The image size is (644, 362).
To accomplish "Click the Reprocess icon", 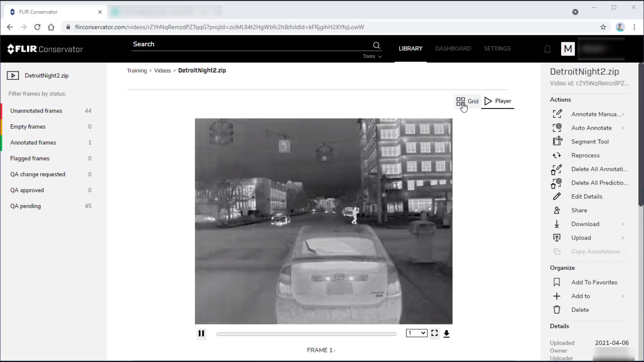I will [x=557, y=155].
